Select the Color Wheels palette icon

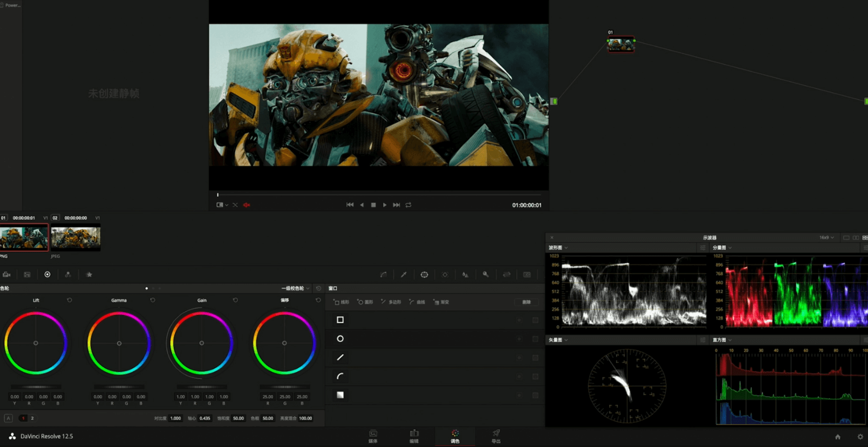[x=48, y=275]
